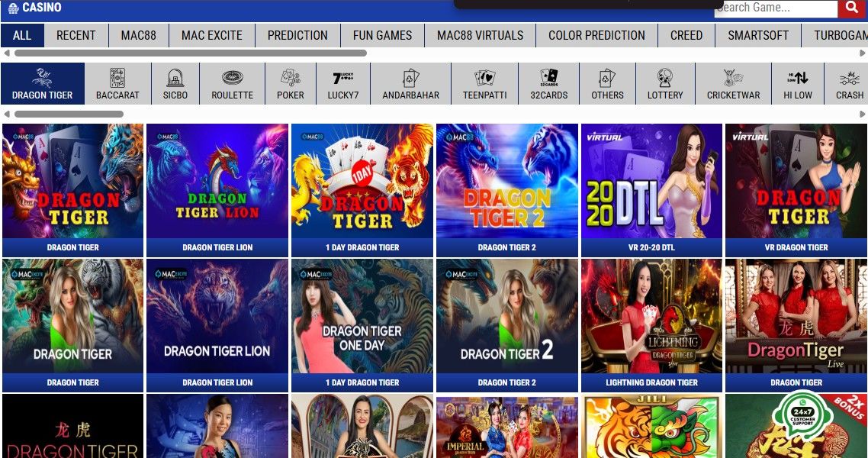This screenshot has width=868, height=458.
Task: Select the Hi Low category
Action: coord(798,84)
